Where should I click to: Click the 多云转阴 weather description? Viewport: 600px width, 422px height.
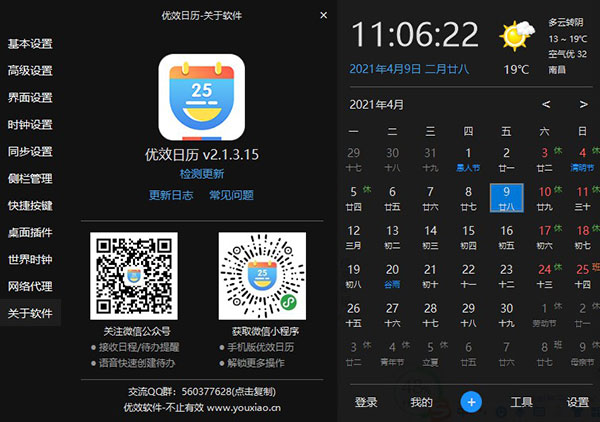(566, 23)
